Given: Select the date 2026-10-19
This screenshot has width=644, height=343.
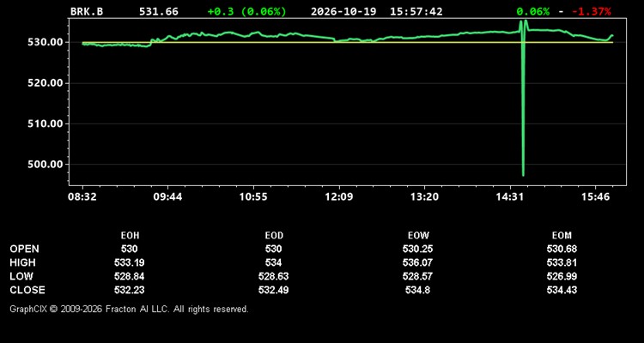Looking at the screenshot, I should (x=343, y=11).
